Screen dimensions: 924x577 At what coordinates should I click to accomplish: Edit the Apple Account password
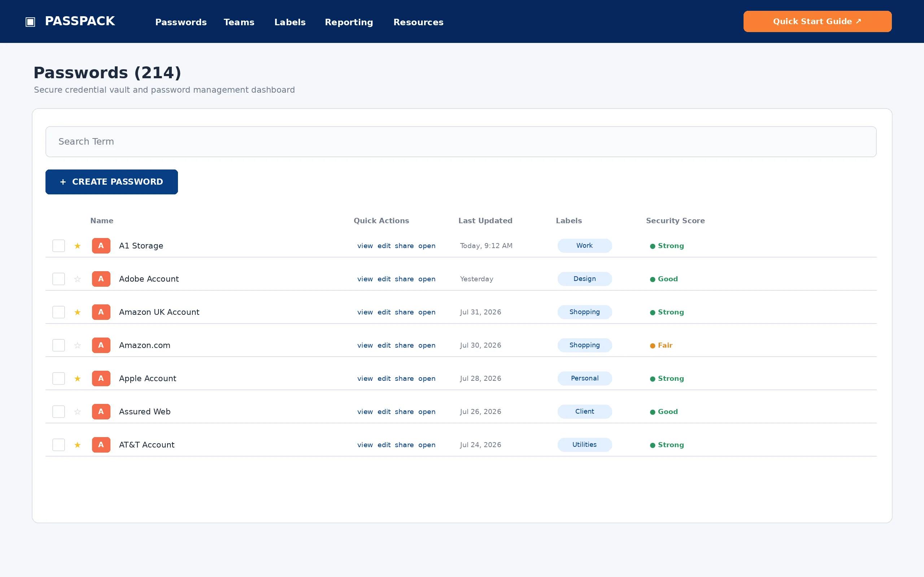click(x=384, y=379)
